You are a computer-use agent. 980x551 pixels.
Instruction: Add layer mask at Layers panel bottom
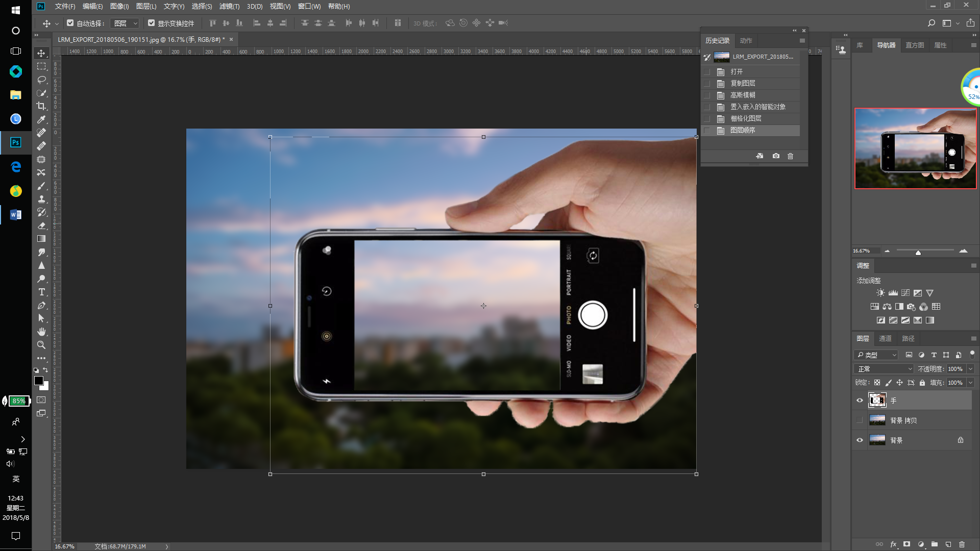[907, 544]
